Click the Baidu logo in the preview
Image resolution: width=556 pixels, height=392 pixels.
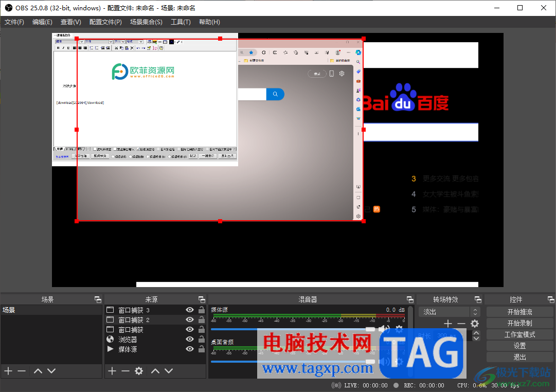(x=406, y=98)
